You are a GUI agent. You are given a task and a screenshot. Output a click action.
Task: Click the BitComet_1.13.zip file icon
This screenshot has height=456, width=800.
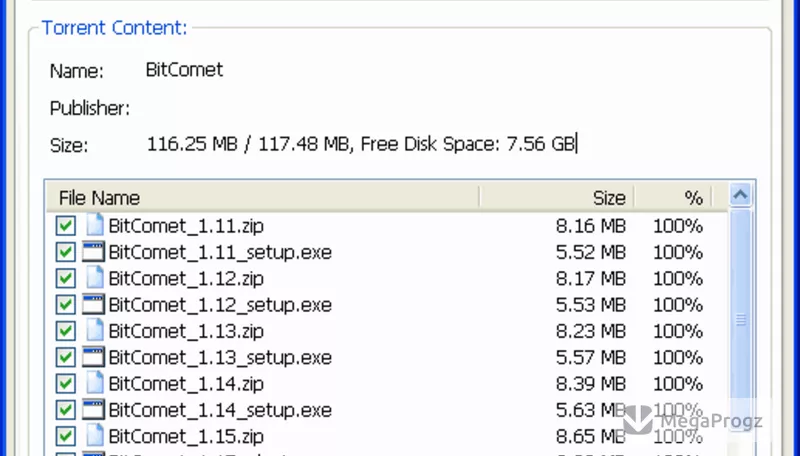(94, 331)
